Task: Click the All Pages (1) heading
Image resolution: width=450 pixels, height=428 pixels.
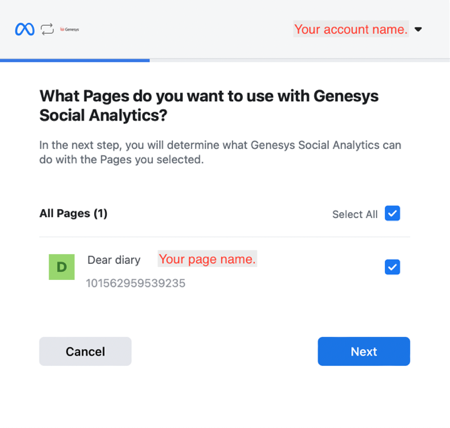Action: click(73, 213)
